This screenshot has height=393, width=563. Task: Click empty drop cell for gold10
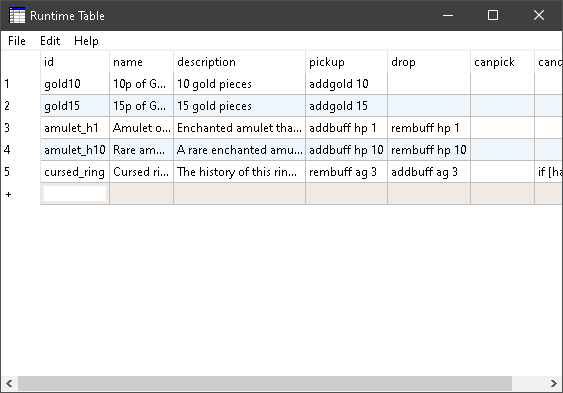429,84
